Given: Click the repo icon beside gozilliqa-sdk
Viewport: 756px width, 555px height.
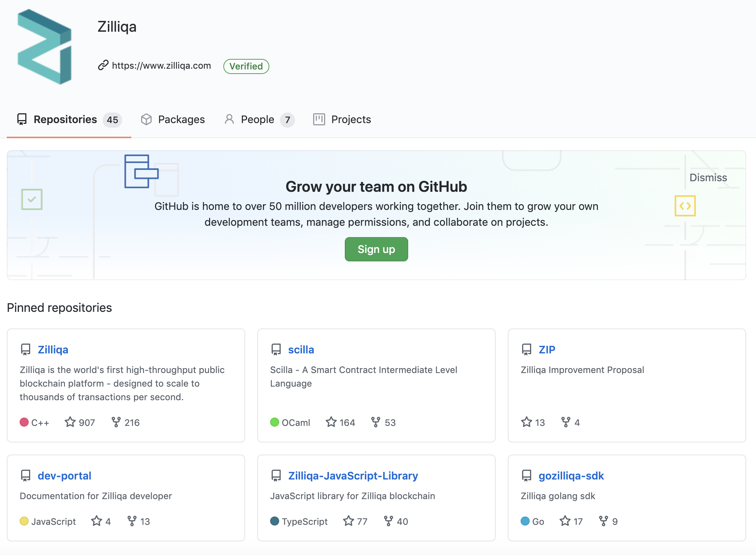Looking at the screenshot, I should pyautogui.click(x=526, y=476).
